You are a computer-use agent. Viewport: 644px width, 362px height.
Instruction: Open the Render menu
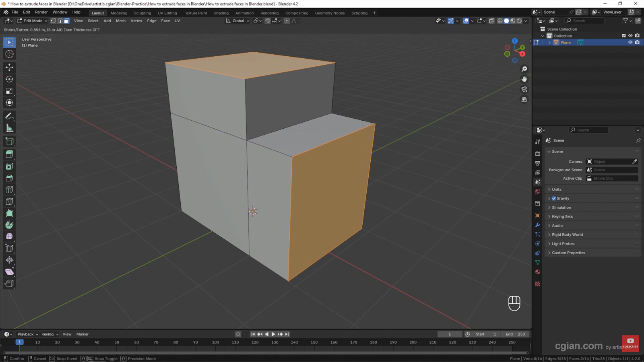[41, 12]
